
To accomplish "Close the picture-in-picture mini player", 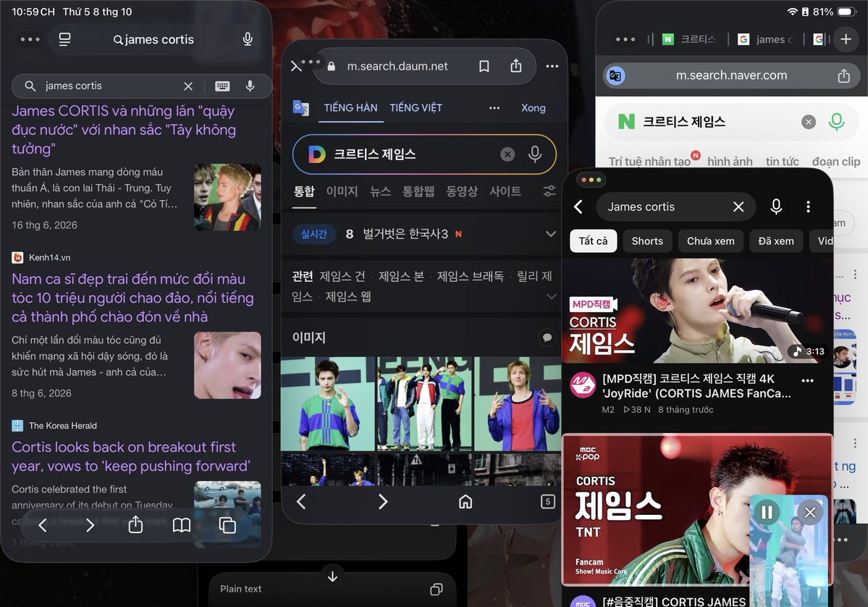I will click(x=810, y=512).
